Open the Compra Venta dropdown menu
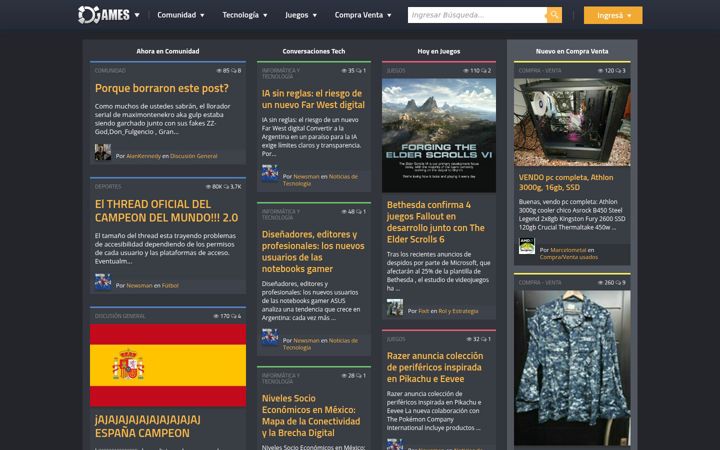 [363, 15]
